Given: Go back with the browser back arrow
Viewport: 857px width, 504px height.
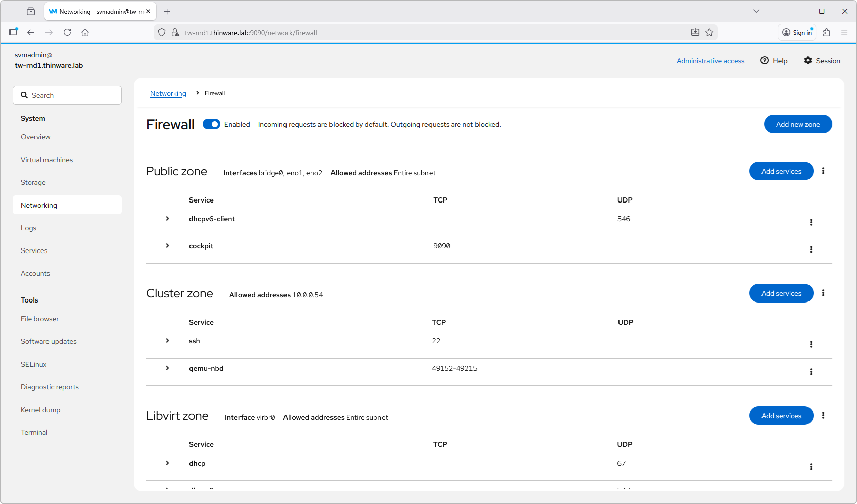Looking at the screenshot, I should (x=31, y=32).
